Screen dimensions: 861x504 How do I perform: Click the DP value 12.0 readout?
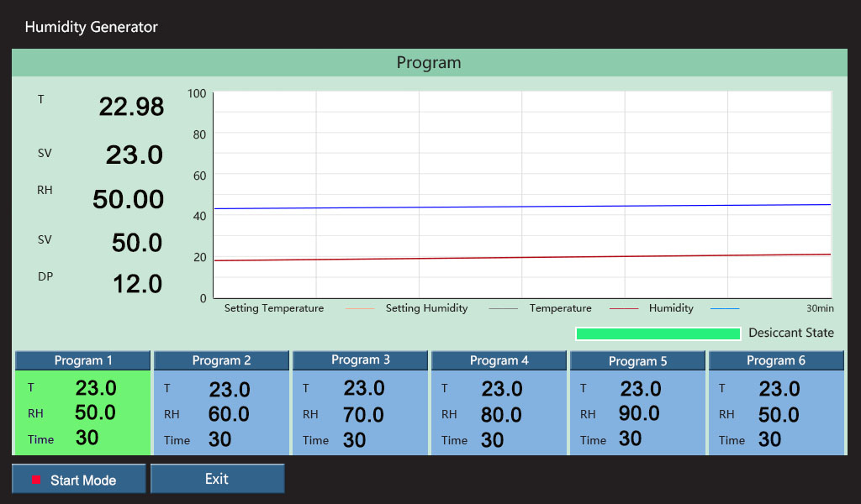[136, 284]
